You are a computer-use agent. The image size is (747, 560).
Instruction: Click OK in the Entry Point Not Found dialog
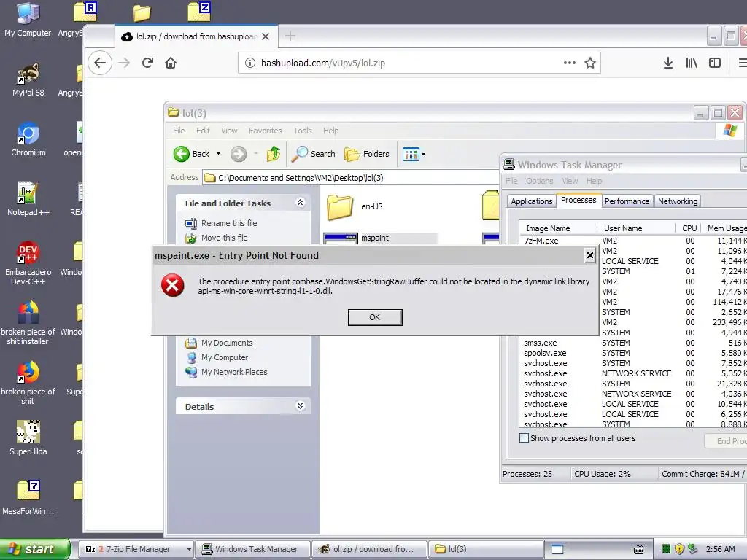tap(375, 317)
